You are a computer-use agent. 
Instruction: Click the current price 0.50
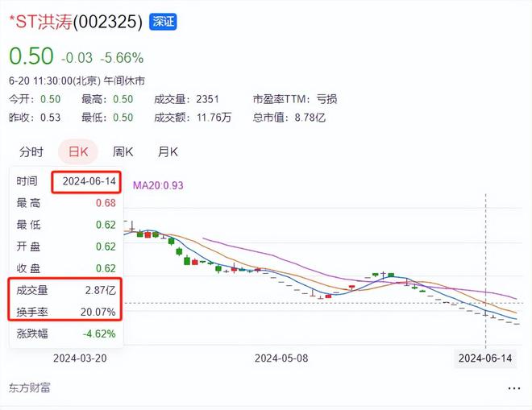[31, 56]
